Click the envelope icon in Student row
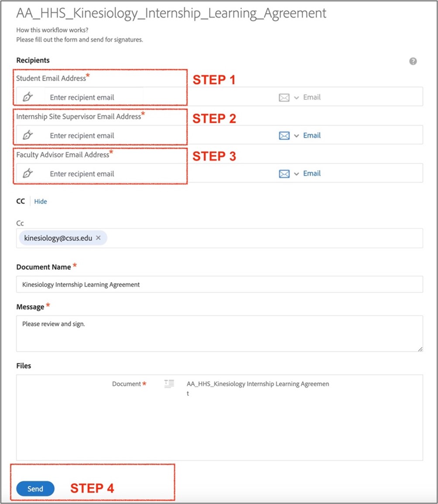The image size is (438, 504). point(284,97)
